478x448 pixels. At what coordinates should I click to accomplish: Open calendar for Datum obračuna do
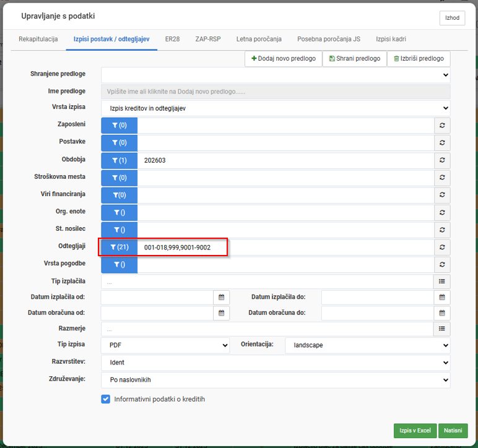tap(442, 312)
